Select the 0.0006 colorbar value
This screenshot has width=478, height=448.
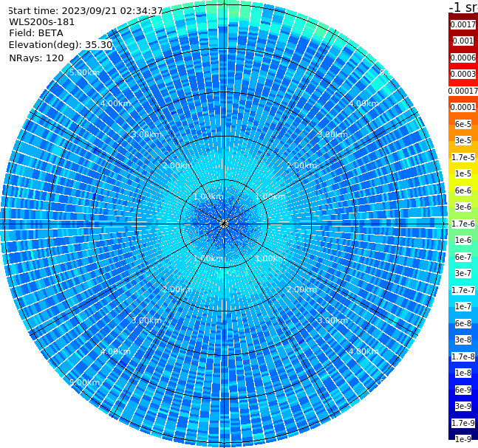(463, 58)
